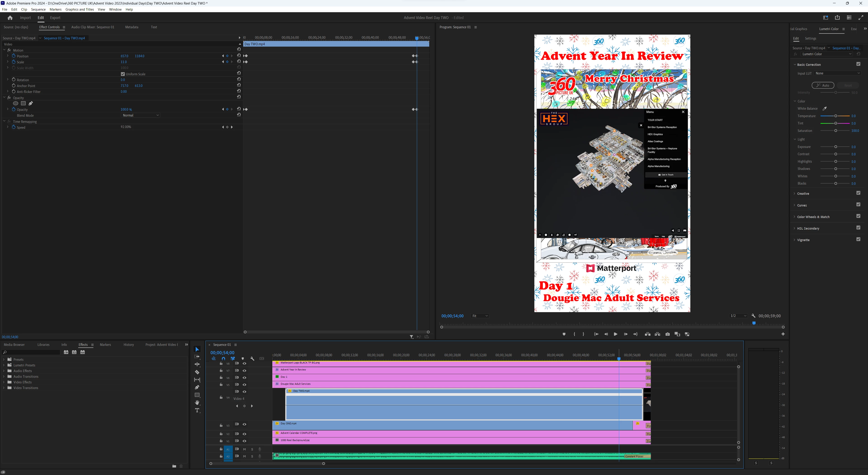Select the Type tool
Viewport: 868px width, 475px height.
click(197, 410)
